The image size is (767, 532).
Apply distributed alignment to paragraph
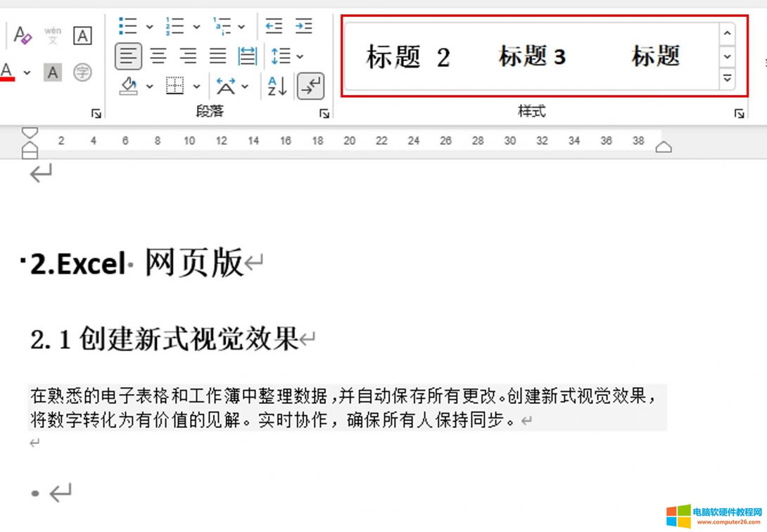[247, 56]
